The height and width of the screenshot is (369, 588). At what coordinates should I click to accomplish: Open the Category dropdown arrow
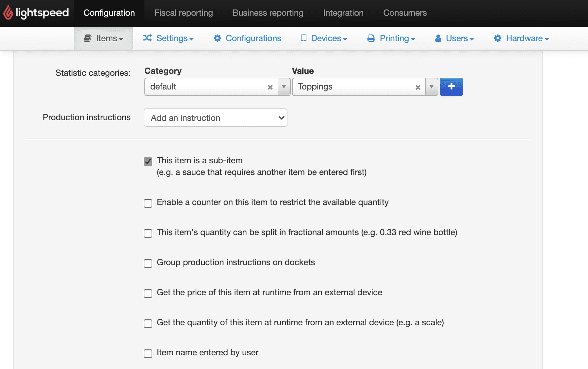[x=284, y=87]
